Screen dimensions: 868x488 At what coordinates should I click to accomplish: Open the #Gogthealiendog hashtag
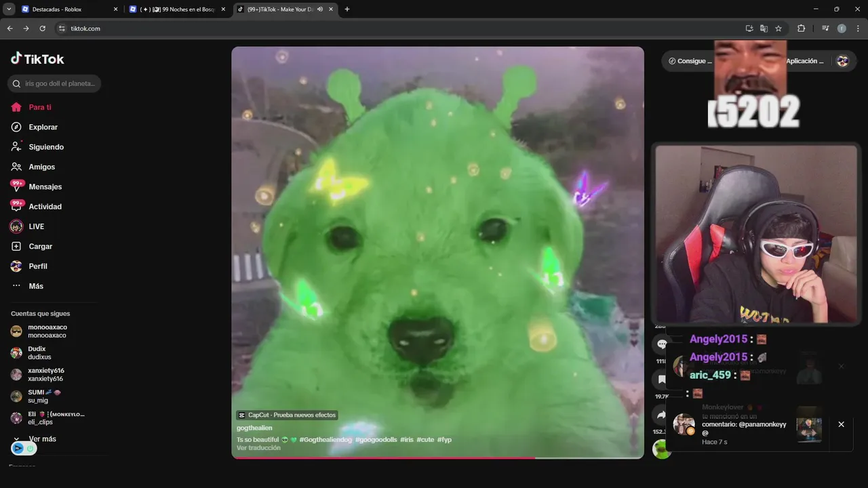tap(325, 440)
